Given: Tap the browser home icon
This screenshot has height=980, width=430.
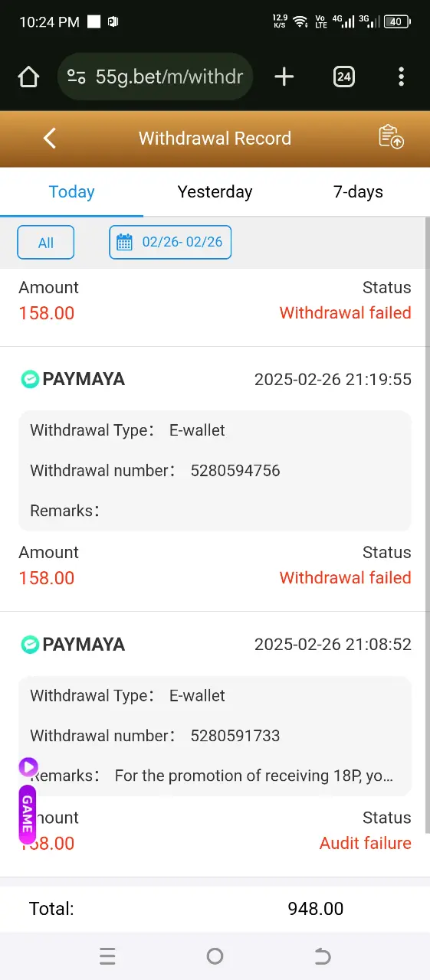Looking at the screenshot, I should (28, 77).
